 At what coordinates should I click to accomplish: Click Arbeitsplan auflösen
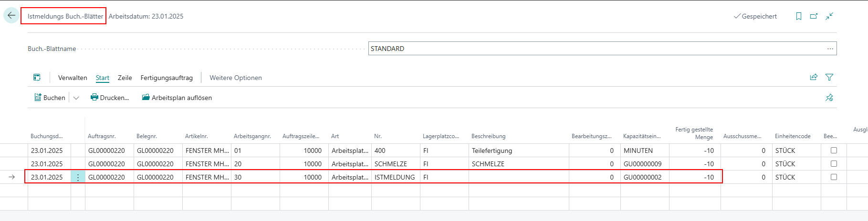(177, 98)
